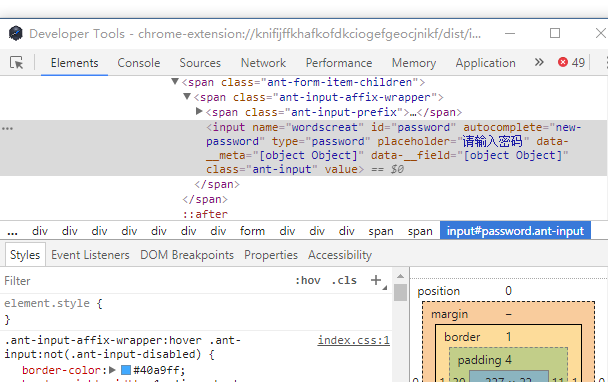Open the #40a9ff border-color swatch
This screenshot has height=382, width=608.
click(x=126, y=370)
